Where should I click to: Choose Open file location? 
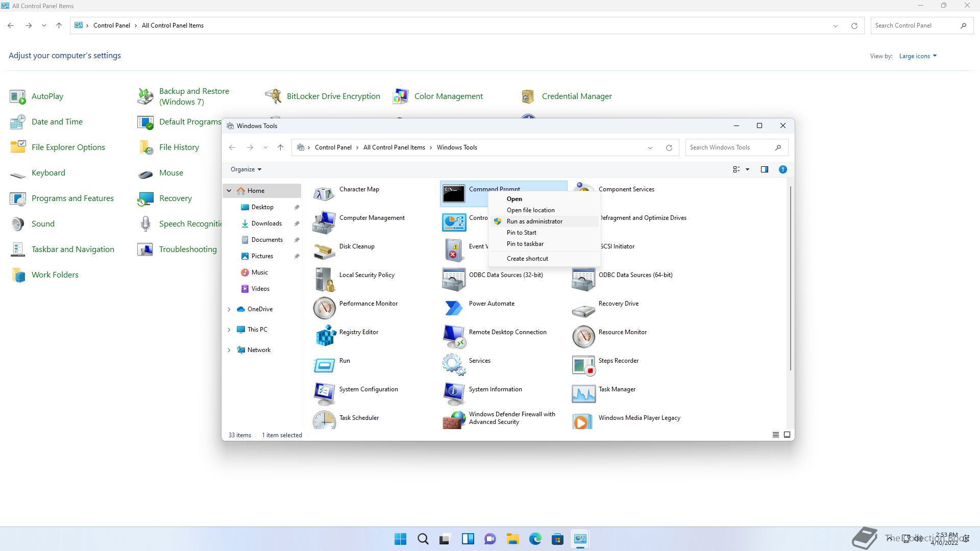pyautogui.click(x=544, y=210)
